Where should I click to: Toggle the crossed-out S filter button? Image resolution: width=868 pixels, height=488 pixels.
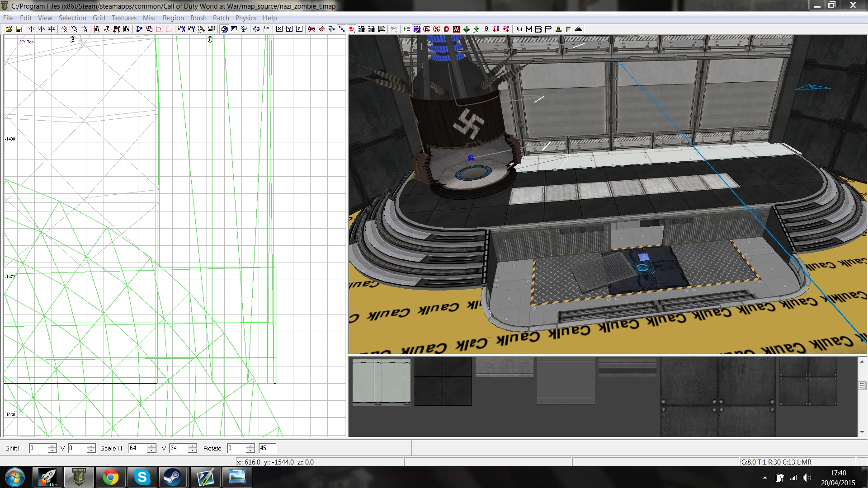437,29
